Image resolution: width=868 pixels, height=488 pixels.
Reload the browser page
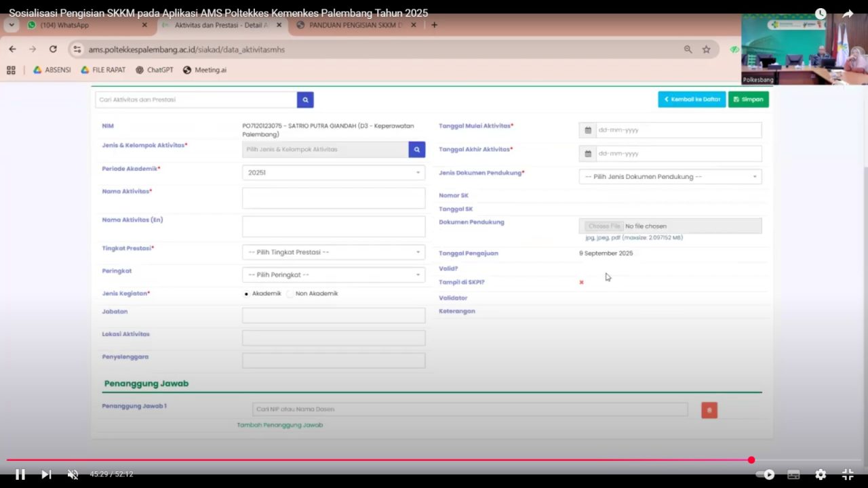tap(53, 49)
